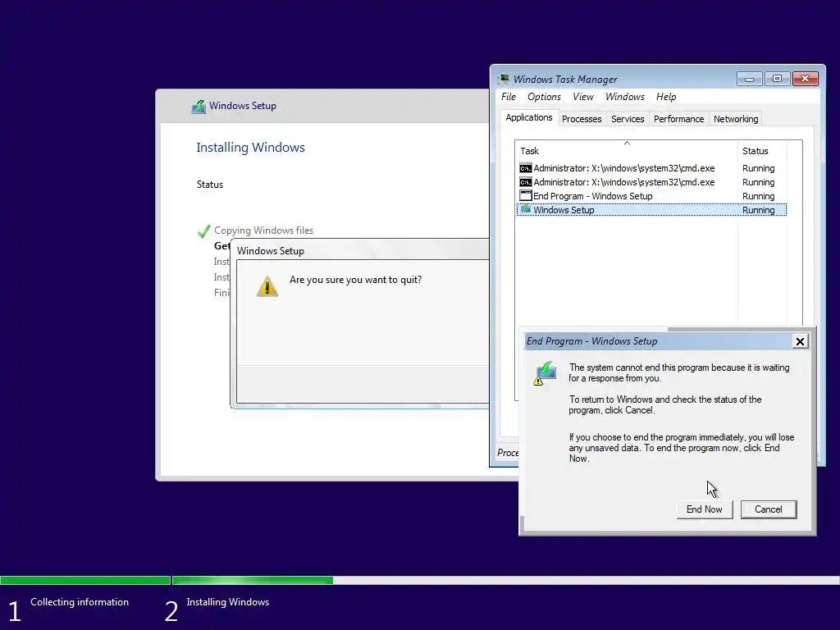The width and height of the screenshot is (840, 630).
Task: Click the Windows Setup task list icon
Action: 526,209
